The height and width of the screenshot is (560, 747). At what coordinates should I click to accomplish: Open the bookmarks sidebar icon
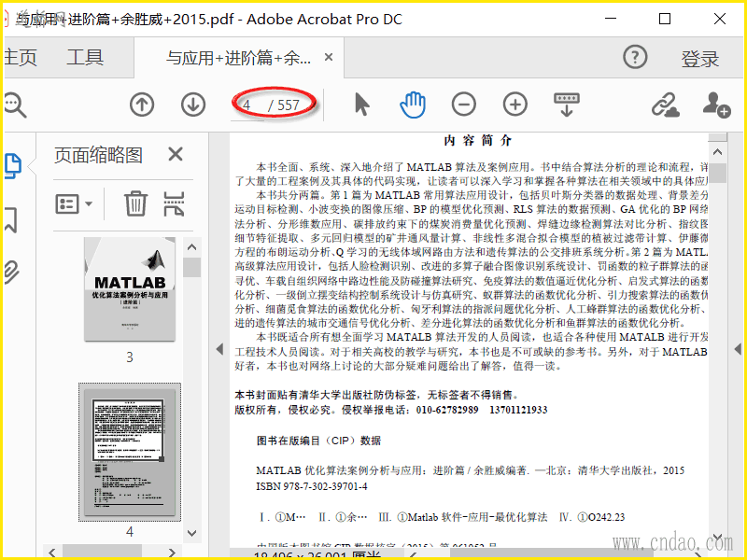click(11, 219)
